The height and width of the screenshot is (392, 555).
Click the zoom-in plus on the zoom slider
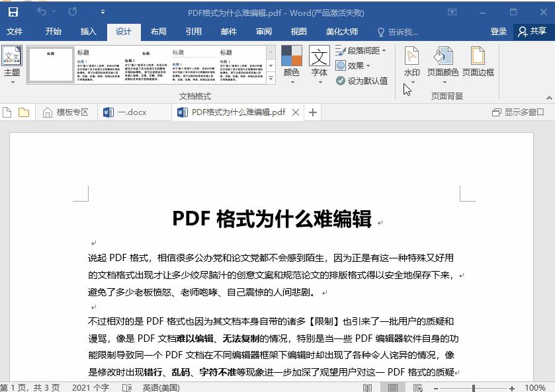tap(511, 388)
